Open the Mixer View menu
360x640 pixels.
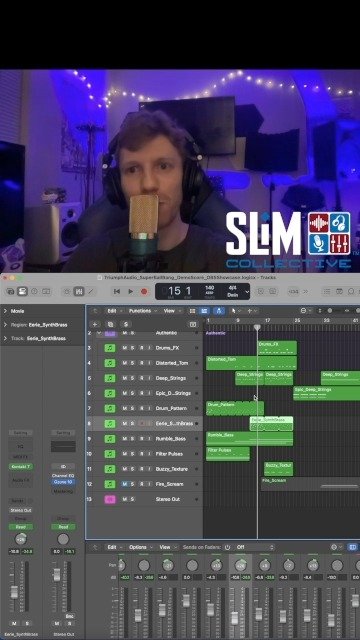167,547
